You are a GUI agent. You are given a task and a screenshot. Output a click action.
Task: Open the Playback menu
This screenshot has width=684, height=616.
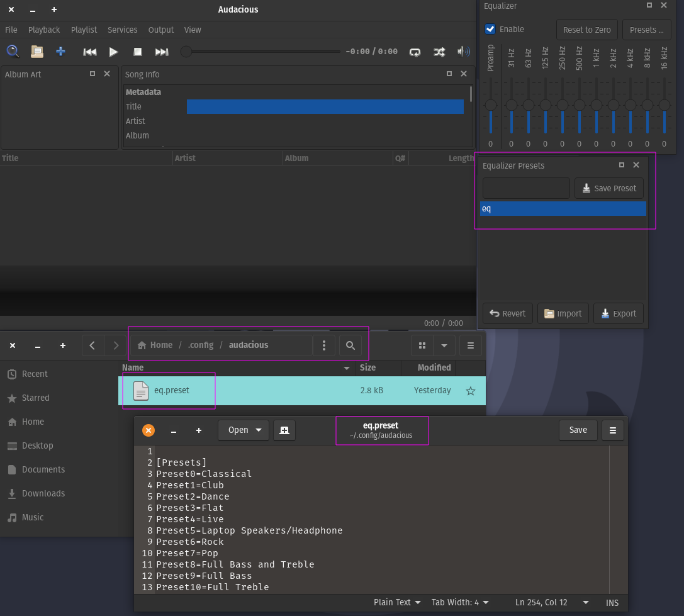click(44, 30)
